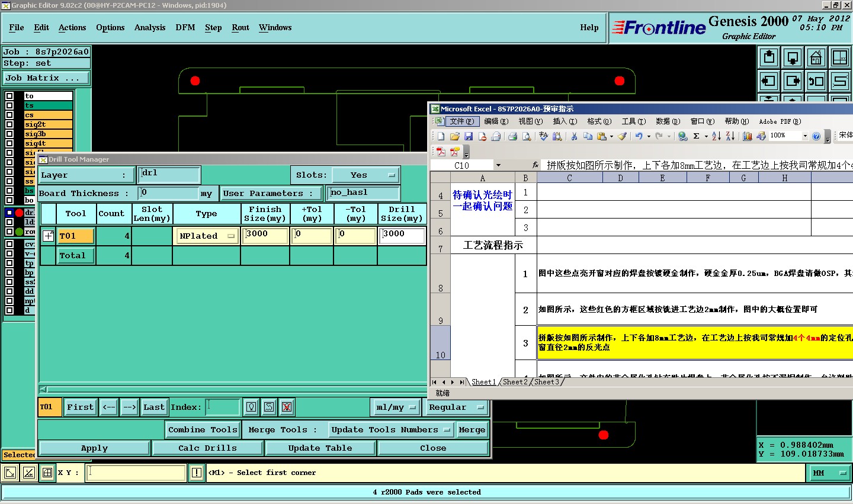Open Excel Name Box C10 dropdown

tap(498, 165)
